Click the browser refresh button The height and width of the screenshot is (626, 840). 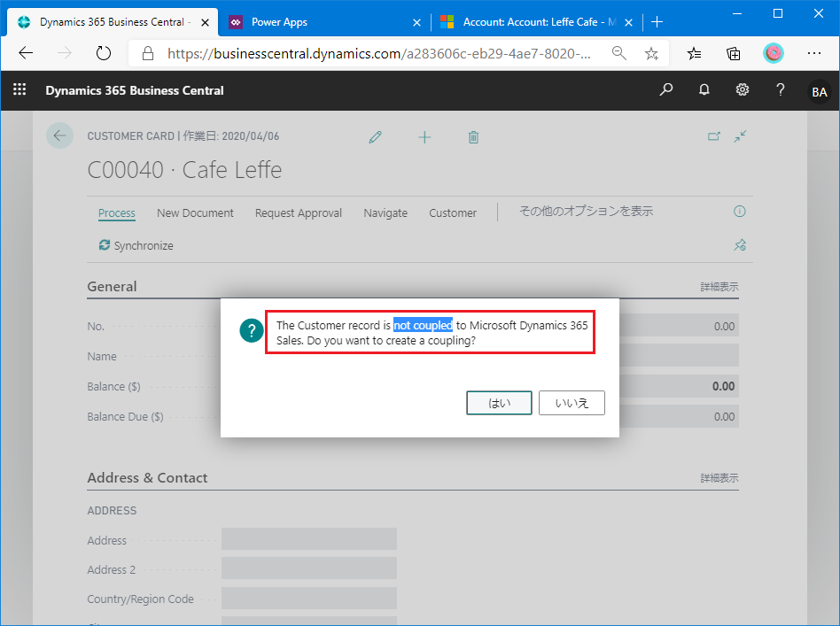[x=104, y=53]
